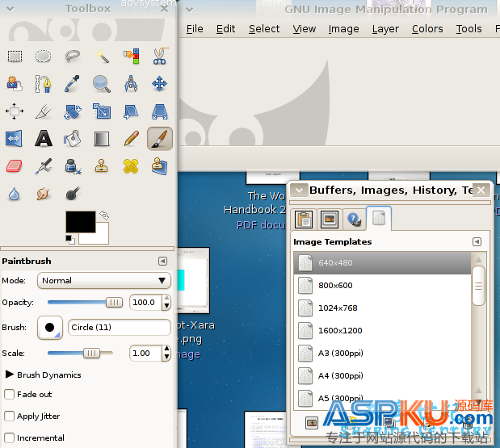Select the Color Picker tool
500x448 pixels.
click(x=73, y=84)
